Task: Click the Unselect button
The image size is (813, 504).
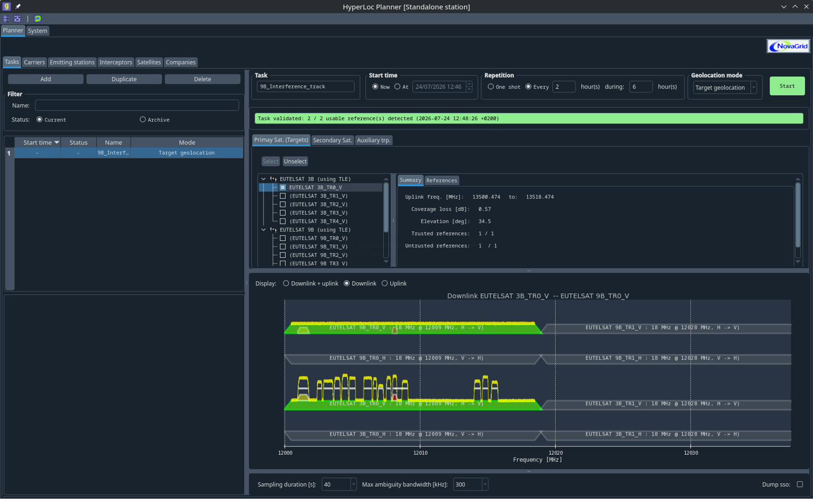Action: pyautogui.click(x=296, y=161)
